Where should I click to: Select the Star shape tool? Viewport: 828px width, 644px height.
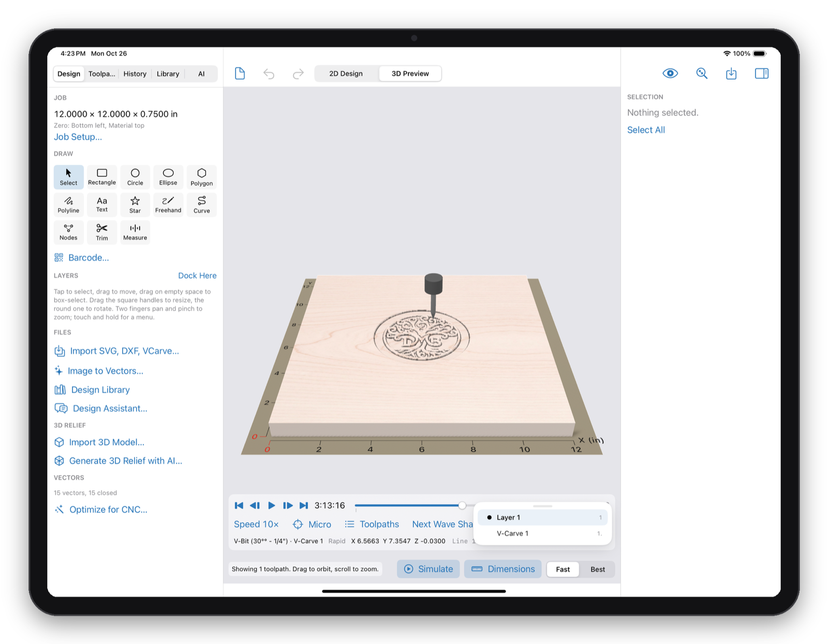point(135,204)
